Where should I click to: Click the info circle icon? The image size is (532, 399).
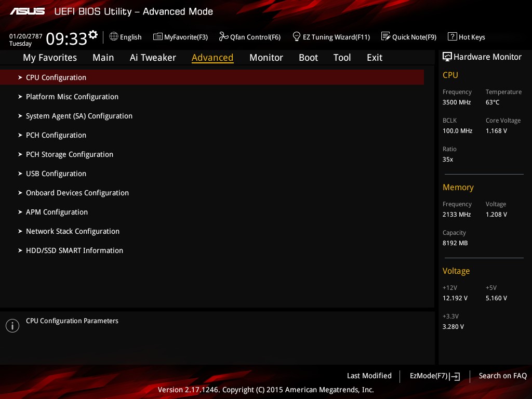click(x=12, y=326)
